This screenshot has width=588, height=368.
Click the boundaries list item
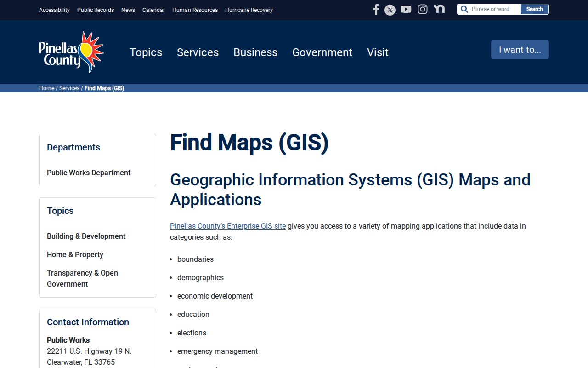click(x=195, y=259)
